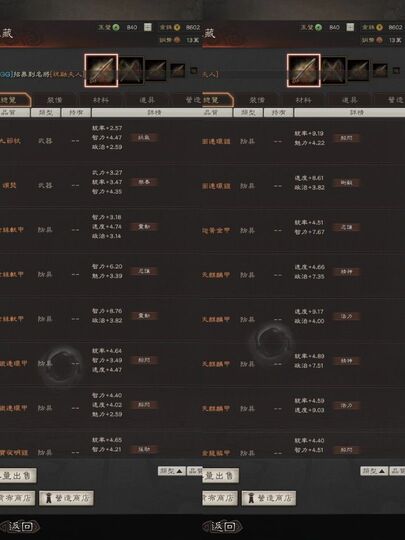Tap the green jade currency icon in left header
This screenshot has height=540, width=405.
pyautogui.click(x=116, y=27)
